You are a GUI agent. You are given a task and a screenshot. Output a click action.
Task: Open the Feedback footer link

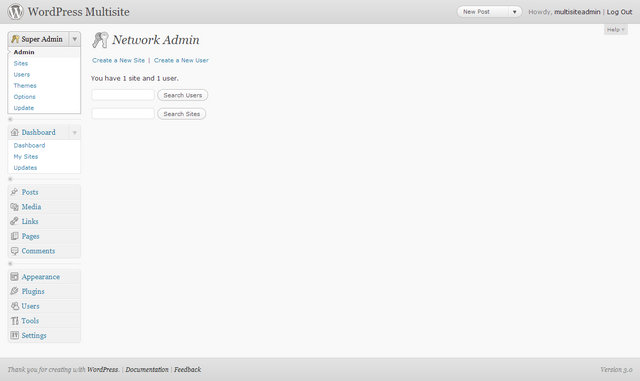[x=187, y=370]
